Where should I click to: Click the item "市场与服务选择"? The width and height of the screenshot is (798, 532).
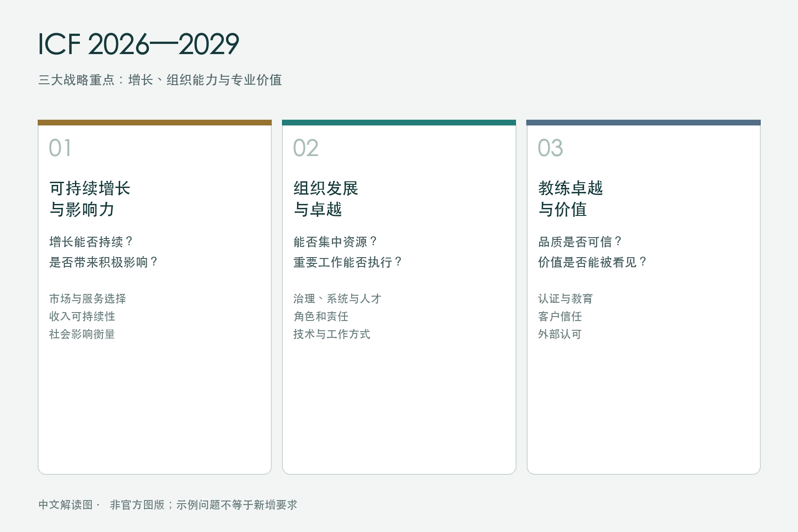[x=88, y=299]
